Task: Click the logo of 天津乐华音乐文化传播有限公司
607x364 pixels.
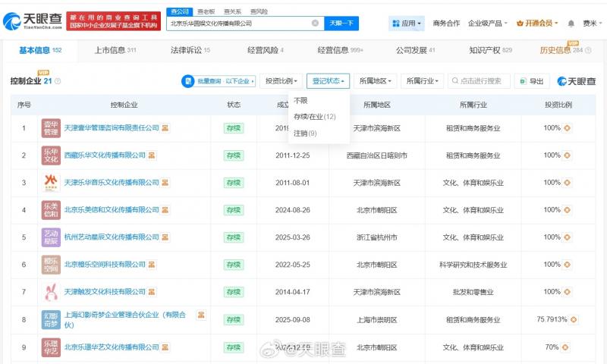Action: (x=51, y=183)
